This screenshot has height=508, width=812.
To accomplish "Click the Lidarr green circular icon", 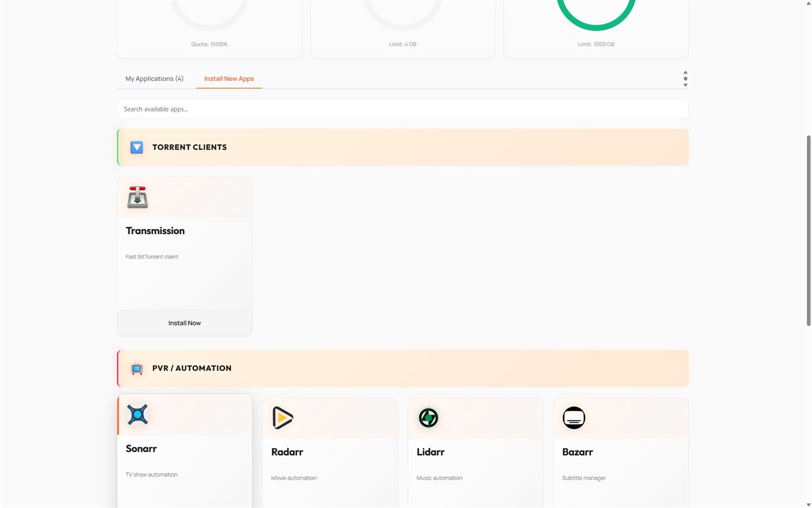I will point(428,418).
